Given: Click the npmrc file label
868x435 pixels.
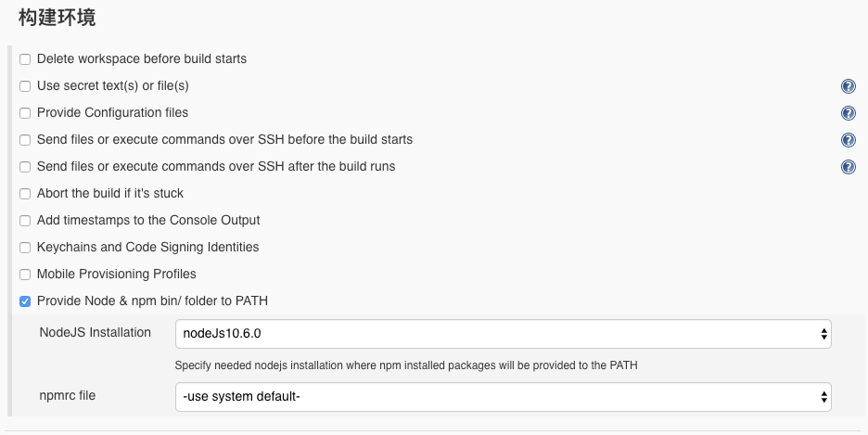Looking at the screenshot, I should pyautogui.click(x=67, y=395).
